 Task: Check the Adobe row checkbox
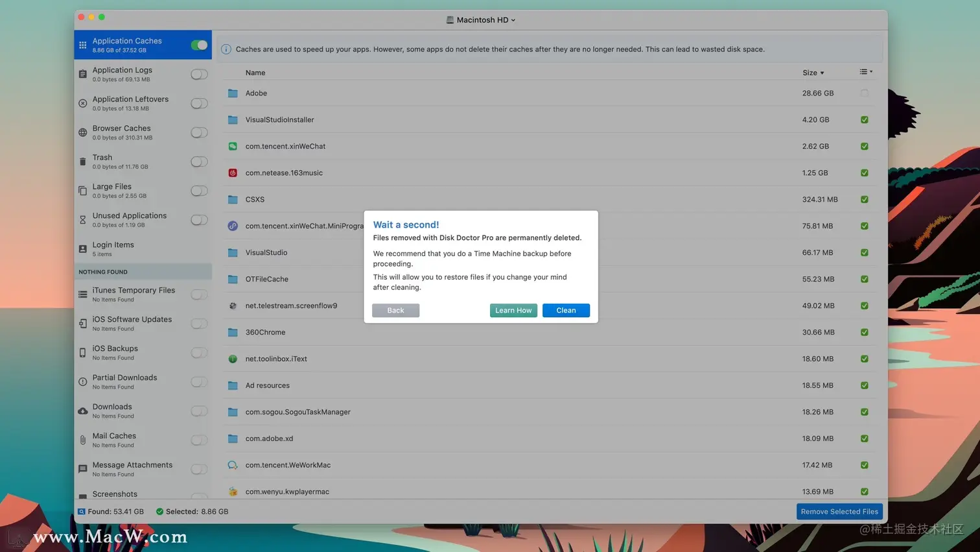pos(865,93)
